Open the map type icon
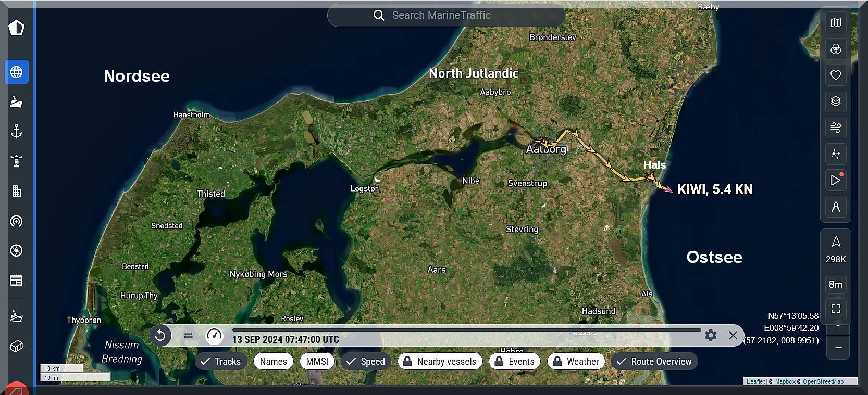Image resolution: width=868 pixels, height=395 pixels. pos(836,23)
